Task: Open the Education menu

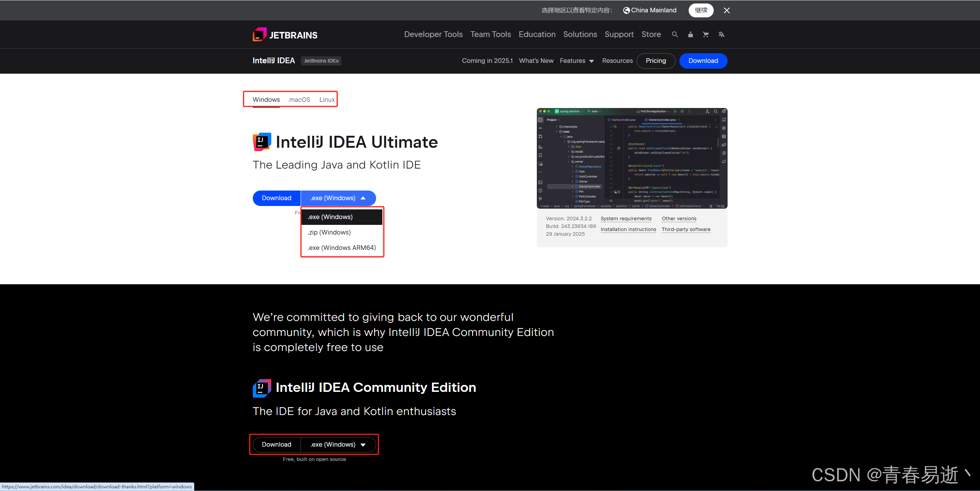Action: (x=537, y=34)
